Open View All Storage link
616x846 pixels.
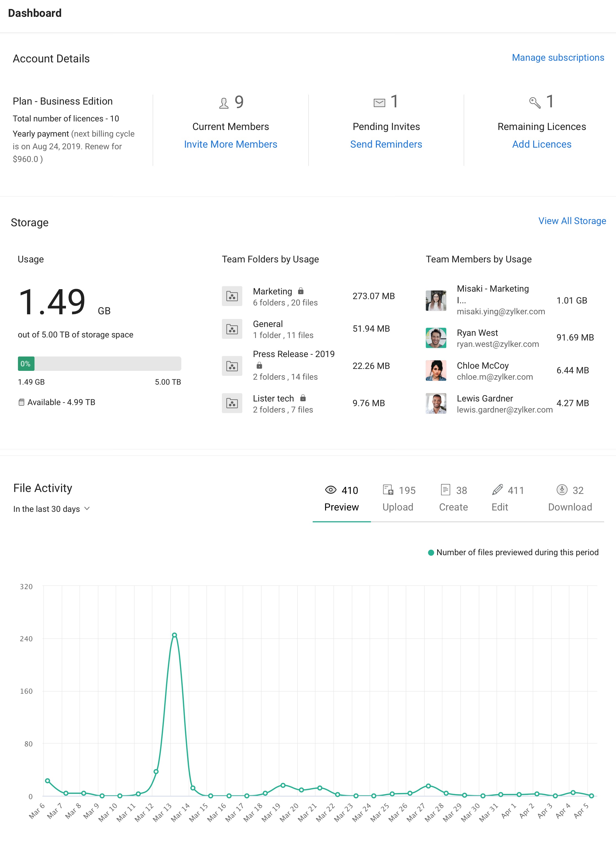572,221
